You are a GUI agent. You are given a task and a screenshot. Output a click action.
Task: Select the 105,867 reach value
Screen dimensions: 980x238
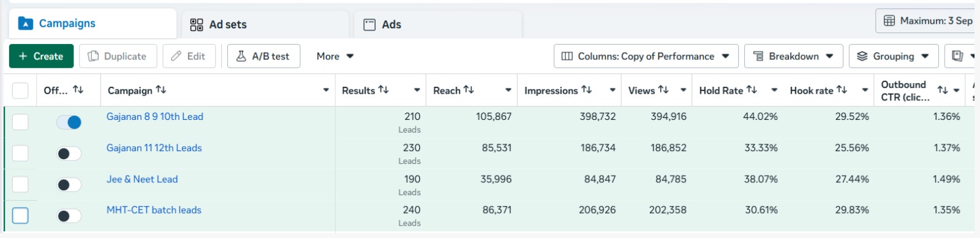[494, 116]
